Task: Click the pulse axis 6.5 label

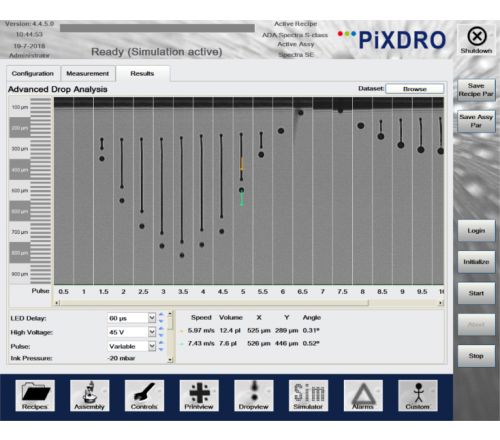Action: [x=302, y=292]
